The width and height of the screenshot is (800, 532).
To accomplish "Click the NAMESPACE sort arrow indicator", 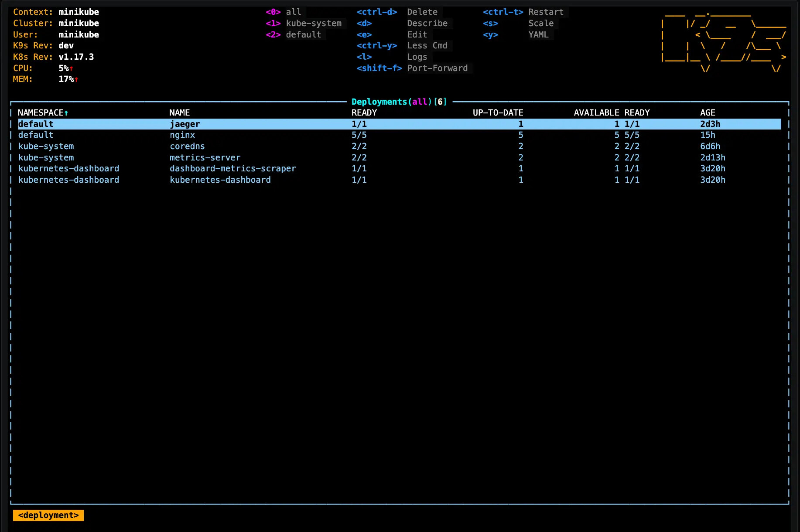I will tap(66, 113).
